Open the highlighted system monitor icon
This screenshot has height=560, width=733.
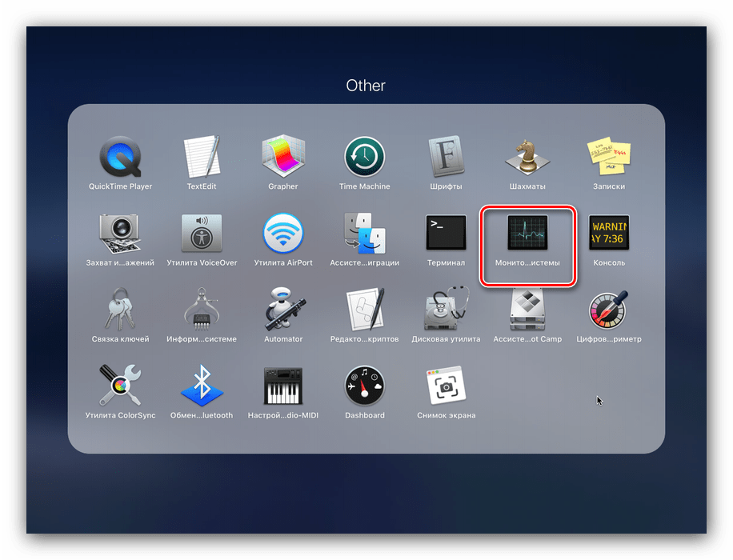tap(527, 234)
